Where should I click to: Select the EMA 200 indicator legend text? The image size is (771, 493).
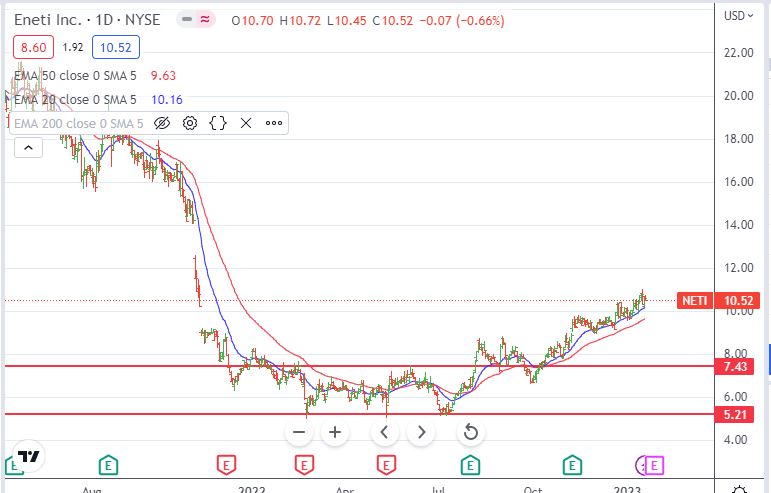click(x=79, y=123)
